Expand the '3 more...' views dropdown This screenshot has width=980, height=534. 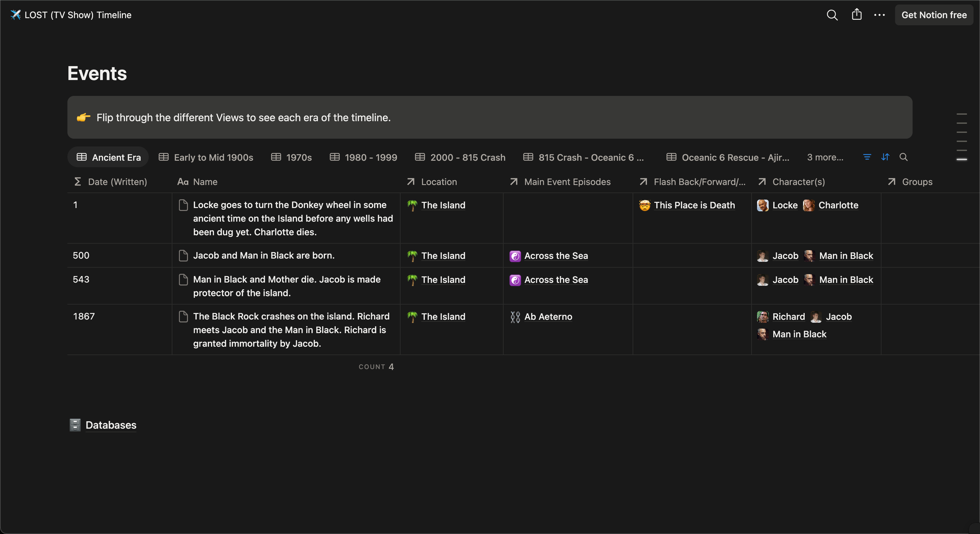(x=825, y=157)
